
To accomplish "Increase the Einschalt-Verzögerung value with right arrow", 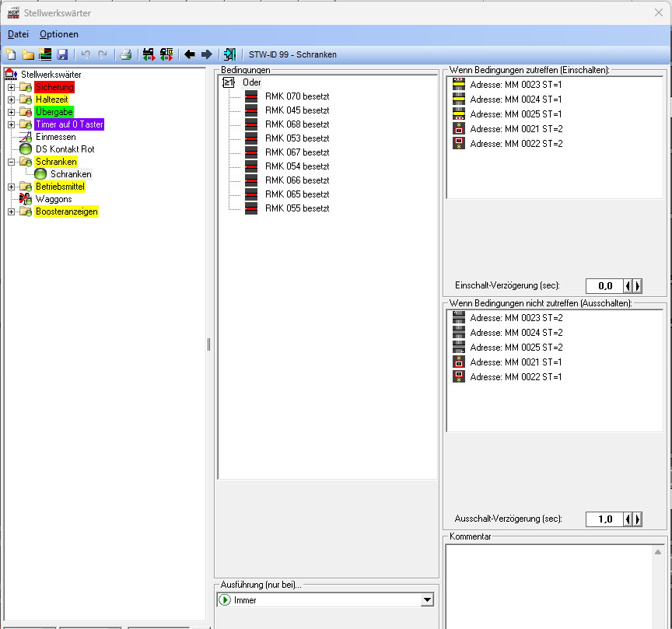I will tap(639, 286).
